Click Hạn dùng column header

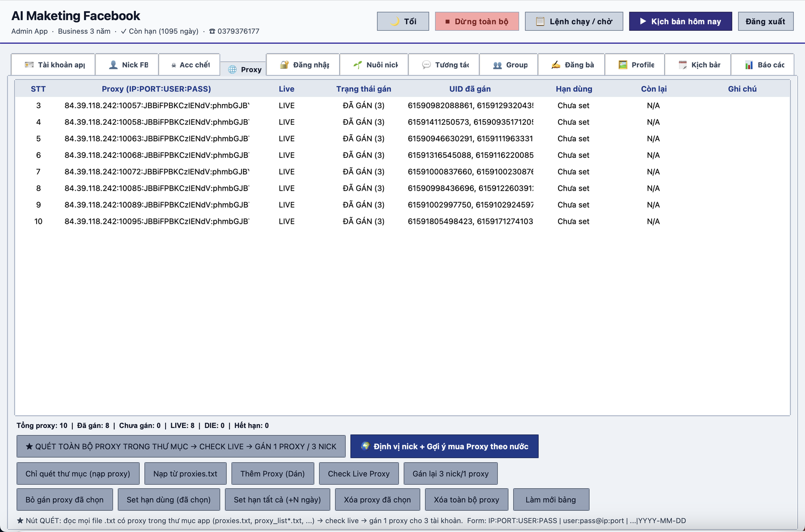coord(574,89)
